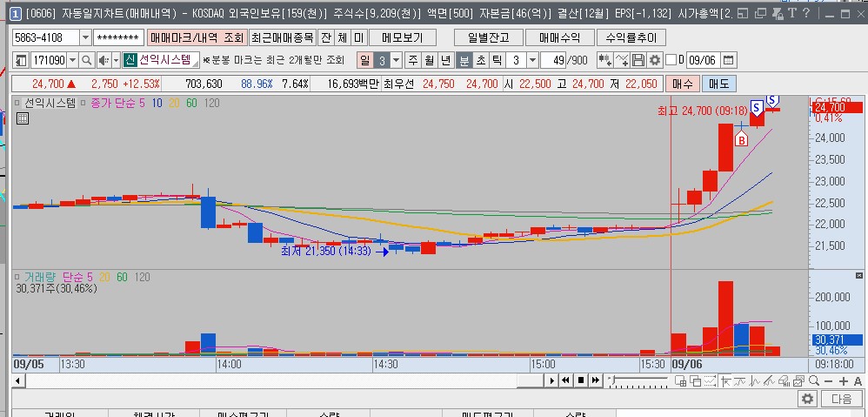Click the 매매수익 button

pos(559,37)
